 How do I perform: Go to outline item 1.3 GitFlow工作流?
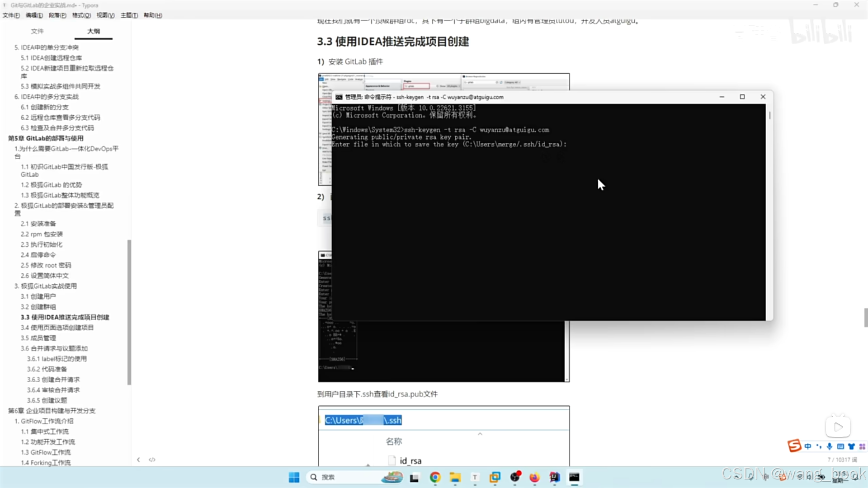[45, 452]
